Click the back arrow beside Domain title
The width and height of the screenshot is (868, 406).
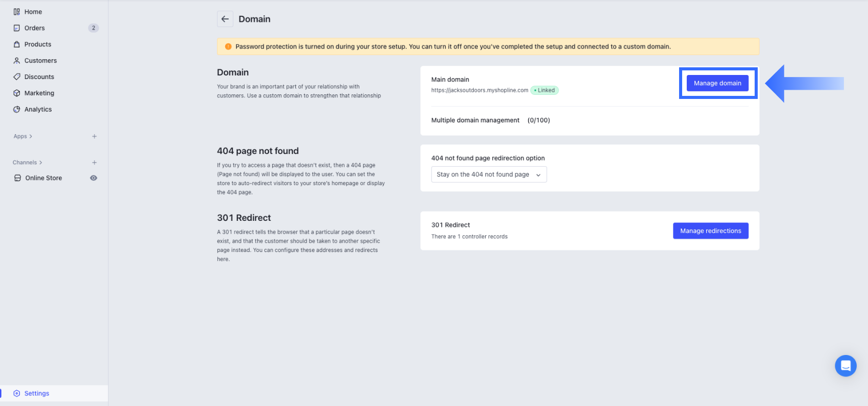click(x=225, y=19)
